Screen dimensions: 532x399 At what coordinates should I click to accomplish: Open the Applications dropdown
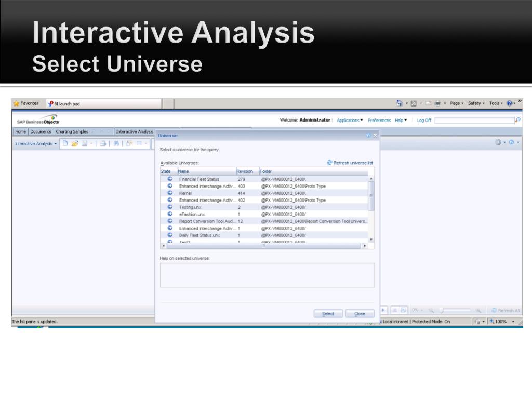[350, 120]
